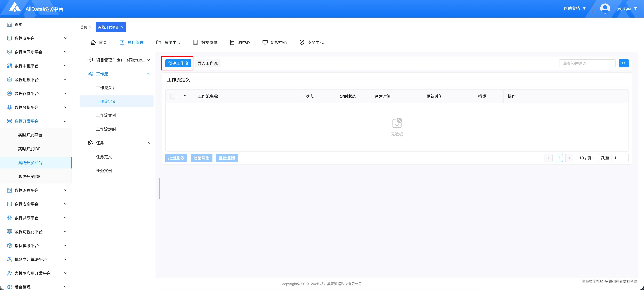Image resolution: width=644 pixels, height=290 pixels.
Task: Click the blue search magnifier button
Action: pos(623,63)
